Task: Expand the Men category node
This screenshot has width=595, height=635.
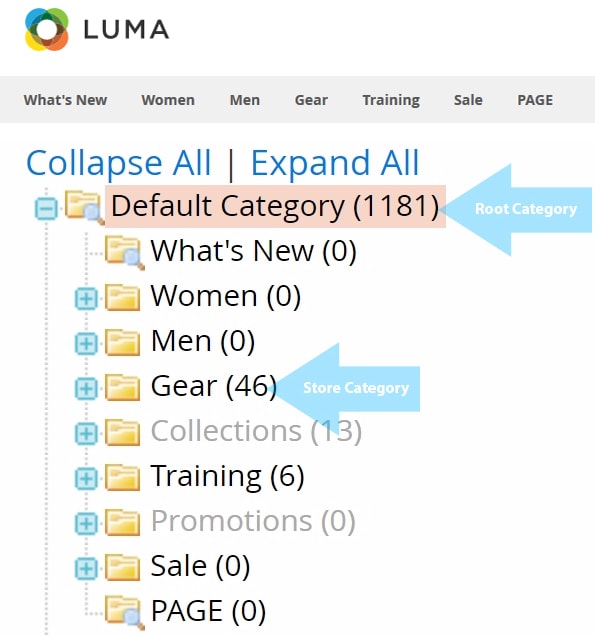Action: [86, 344]
